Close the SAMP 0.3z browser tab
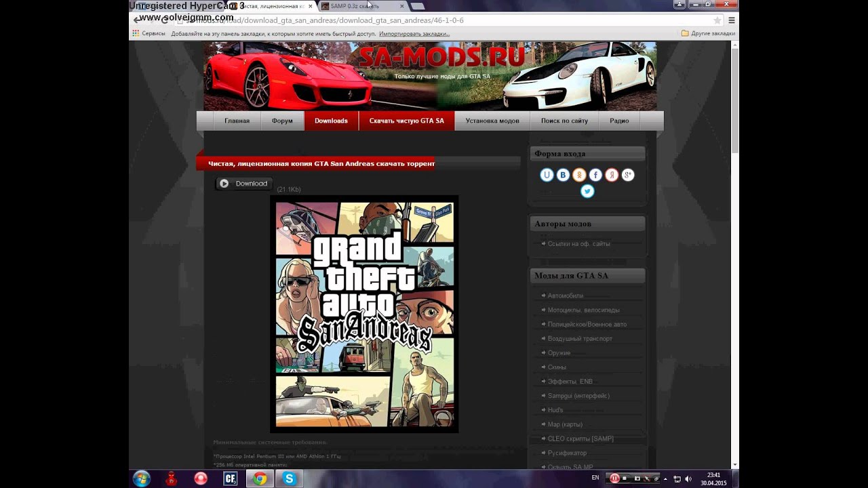This screenshot has width=868, height=488. tap(402, 6)
